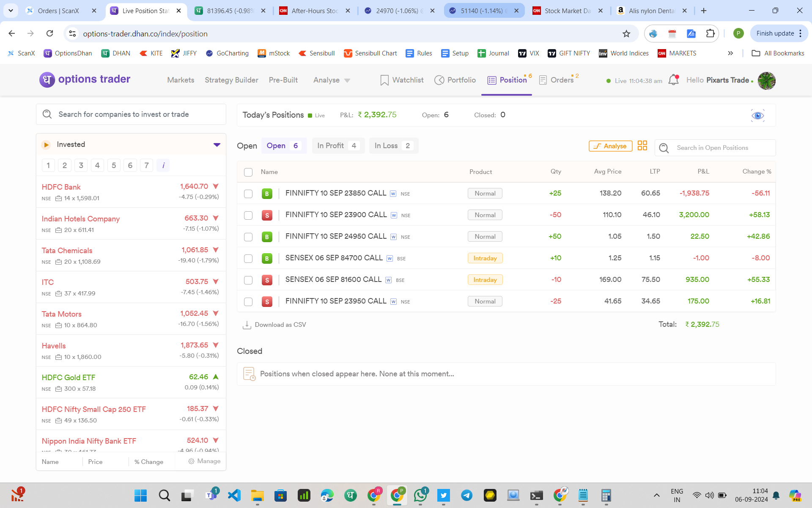The image size is (812, 508).
Task: Click user profile avatar picture
Action: point(766,80)
